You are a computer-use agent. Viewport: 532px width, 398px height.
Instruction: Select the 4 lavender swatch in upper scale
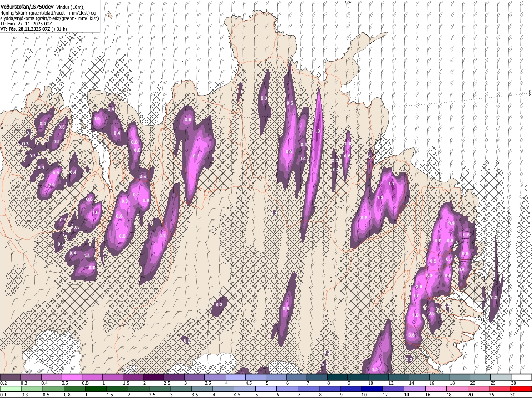tap(235, 377)
